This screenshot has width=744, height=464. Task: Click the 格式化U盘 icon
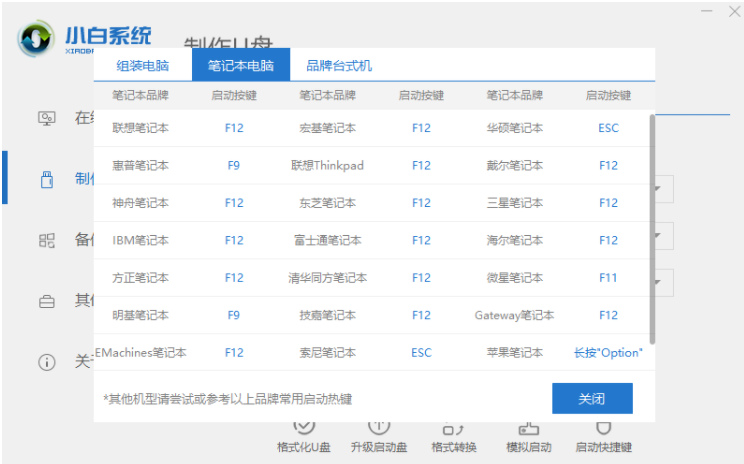pos(304,427)
